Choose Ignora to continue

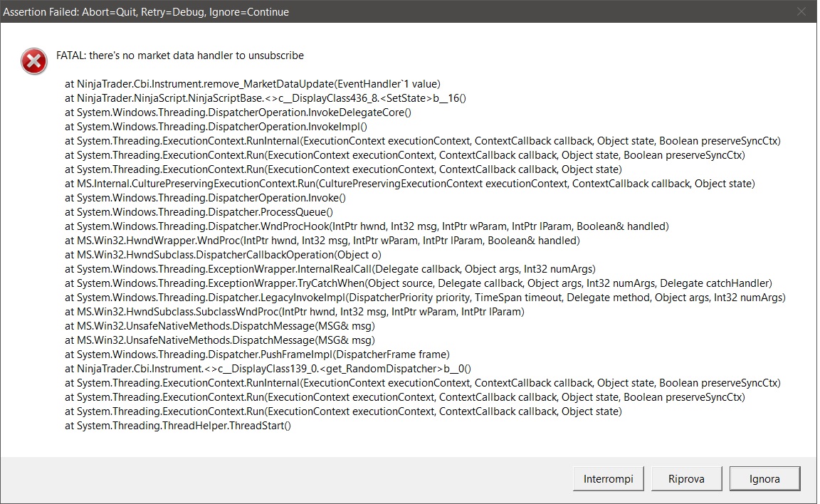764,478
